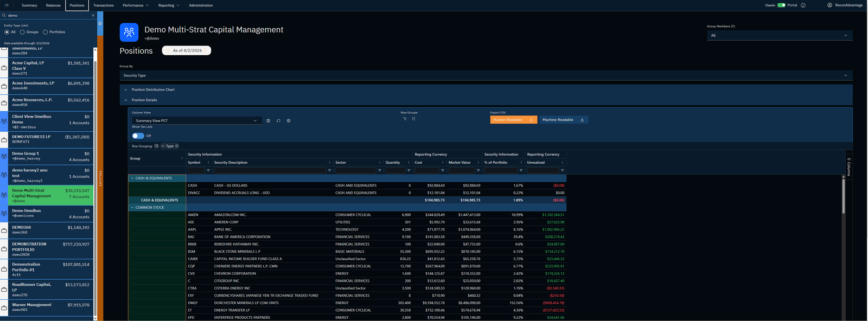Open filter for Market Value column
This screenshot has height=321, width=868.
[x=478, y=170]
